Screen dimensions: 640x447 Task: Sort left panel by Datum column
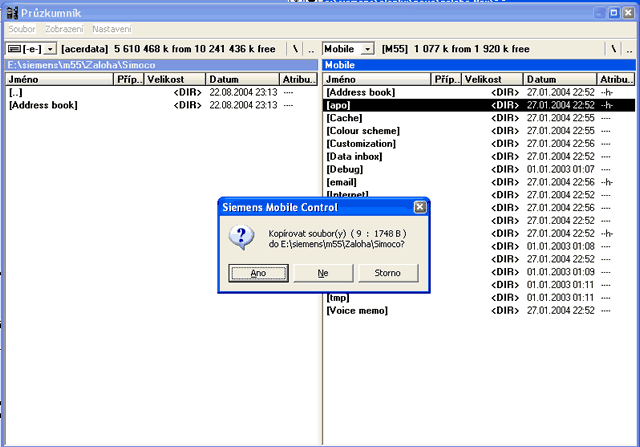tap(242, 79)
